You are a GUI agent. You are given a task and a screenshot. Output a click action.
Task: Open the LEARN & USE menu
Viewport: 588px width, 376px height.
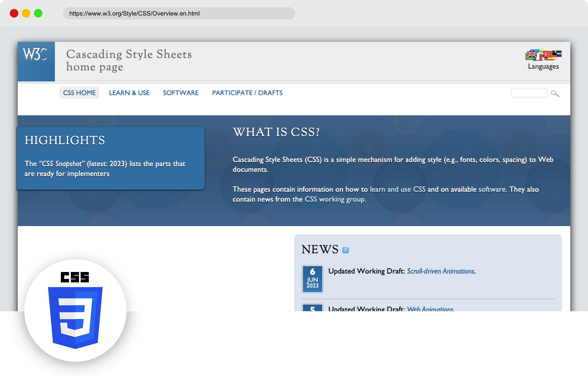click(x=129, y=93)
